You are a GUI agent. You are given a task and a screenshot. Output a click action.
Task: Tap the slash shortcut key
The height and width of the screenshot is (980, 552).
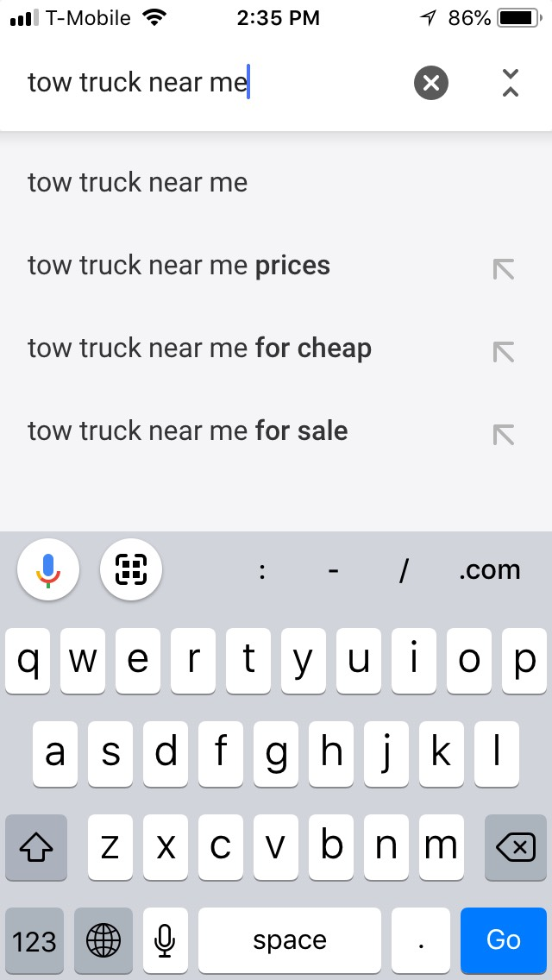tap(403, 569)
